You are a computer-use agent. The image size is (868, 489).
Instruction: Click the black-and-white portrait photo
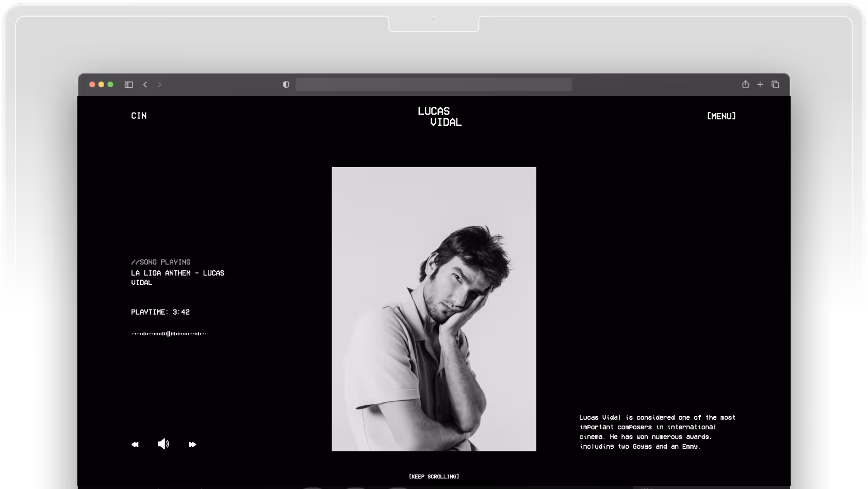tap(434, 308)
